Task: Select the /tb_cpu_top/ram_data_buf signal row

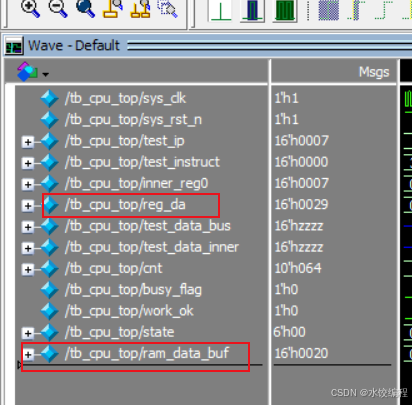Action: pyautogui.click(x=147, y=353)
